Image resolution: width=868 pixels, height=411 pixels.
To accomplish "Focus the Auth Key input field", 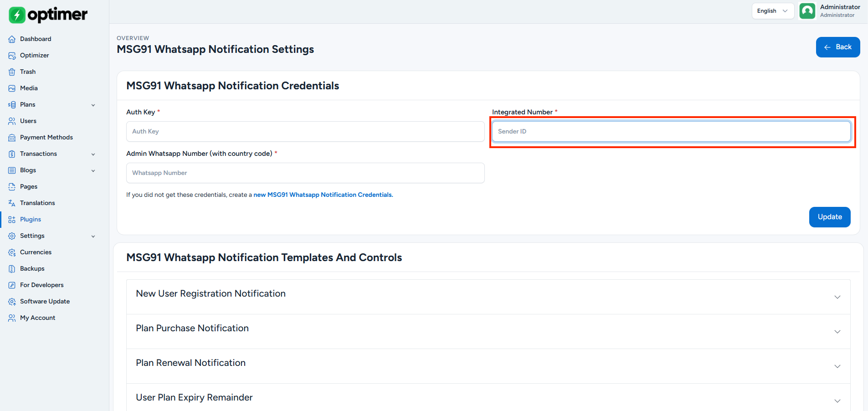I will 305,132.
